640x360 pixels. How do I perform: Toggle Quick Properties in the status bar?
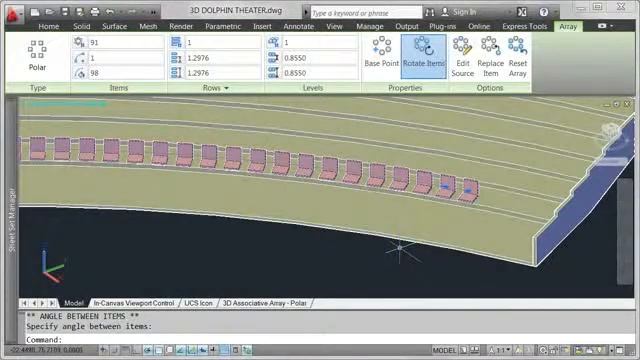click(x=236, y=350)
